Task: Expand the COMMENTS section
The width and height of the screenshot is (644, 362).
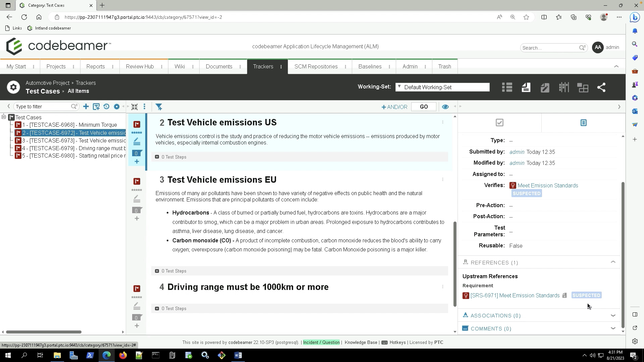Action: tap(613, 328)
